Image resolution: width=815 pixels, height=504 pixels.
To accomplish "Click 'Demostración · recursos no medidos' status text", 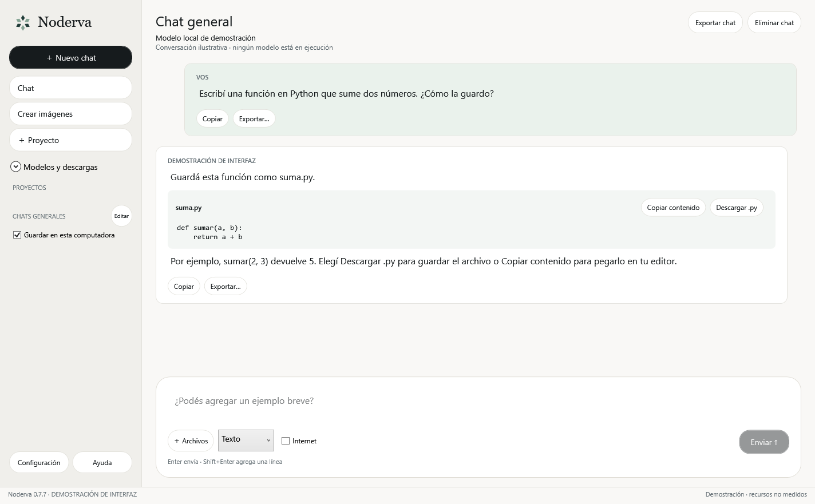I will (x=756, y=494).
